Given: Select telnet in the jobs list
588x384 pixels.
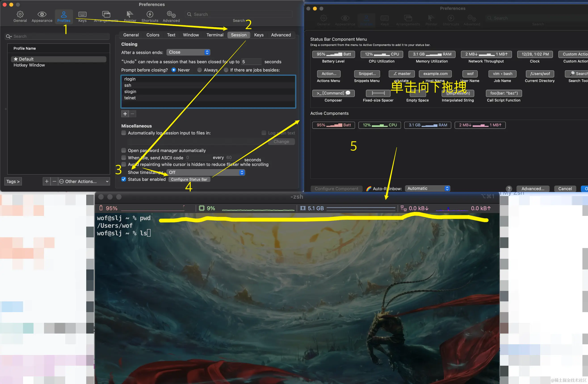Looking at the screenshot, I should tap(208, 98).
